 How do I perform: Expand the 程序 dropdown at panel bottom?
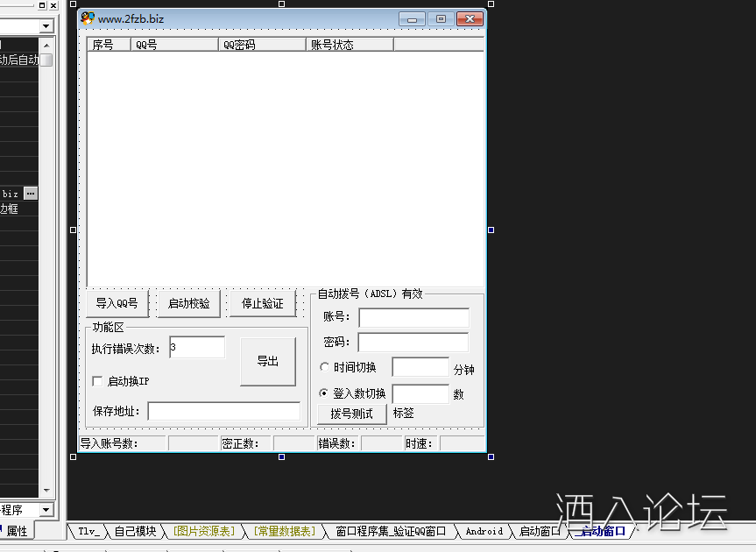click(x=46, y=510)
